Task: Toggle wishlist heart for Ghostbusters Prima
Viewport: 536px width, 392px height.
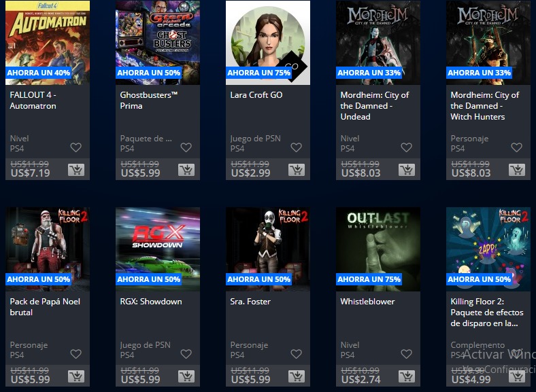Action: coord(186,147)
